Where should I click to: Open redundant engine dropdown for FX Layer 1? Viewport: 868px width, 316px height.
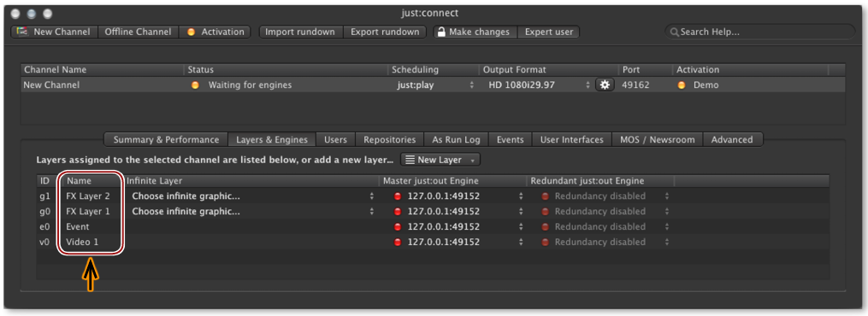pos(605,212)
